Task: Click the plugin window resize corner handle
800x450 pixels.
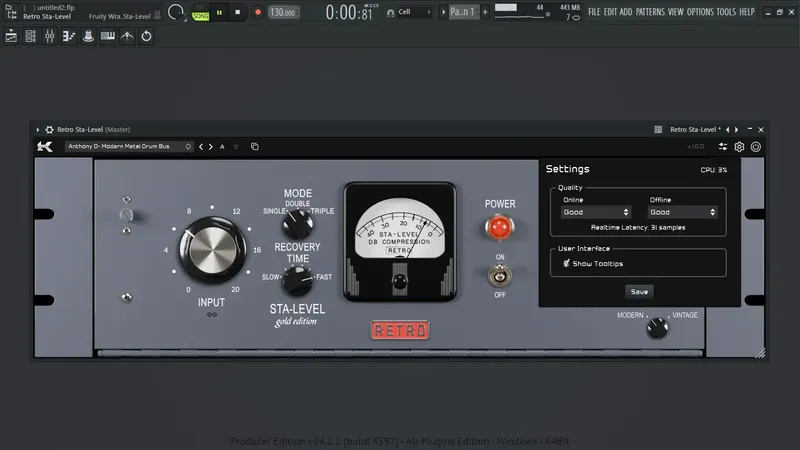Action: click(760, 353)
